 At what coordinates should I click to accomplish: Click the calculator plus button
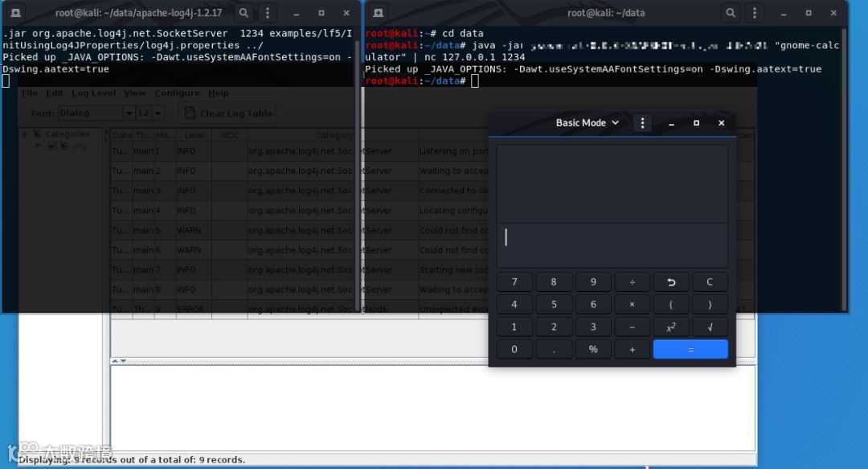(x=633, y=349)
